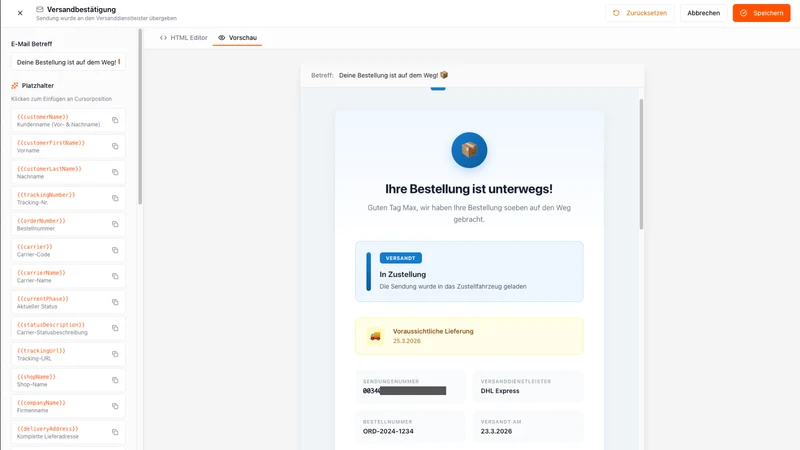Click the Sendungsnummer value field
The height and width of the screenshot is (450, 800).
[404, 391]
